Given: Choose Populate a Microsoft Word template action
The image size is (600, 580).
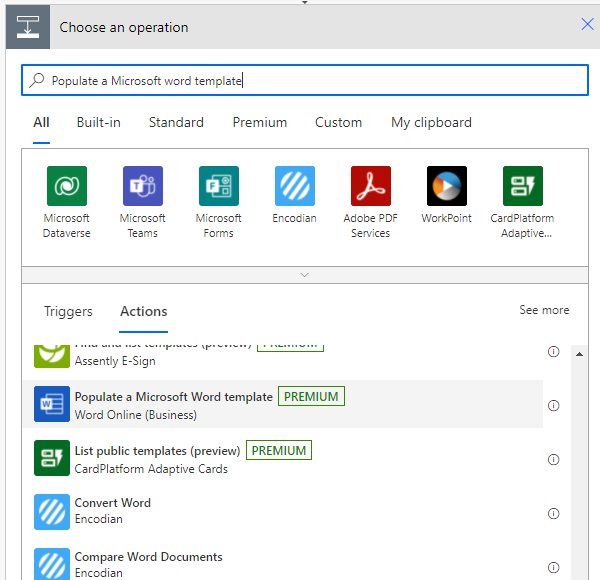Looking at the screenshot, I should 283,404.
